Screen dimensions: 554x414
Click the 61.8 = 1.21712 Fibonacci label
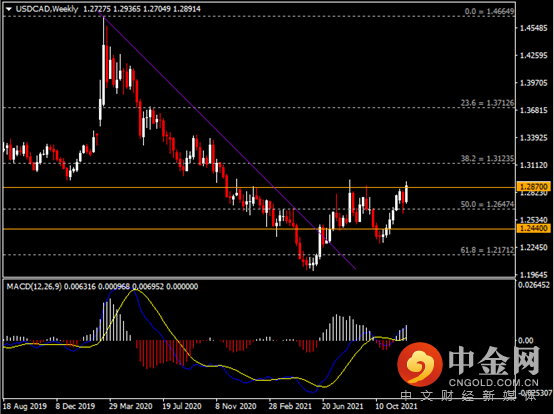[x=487, y=250]
